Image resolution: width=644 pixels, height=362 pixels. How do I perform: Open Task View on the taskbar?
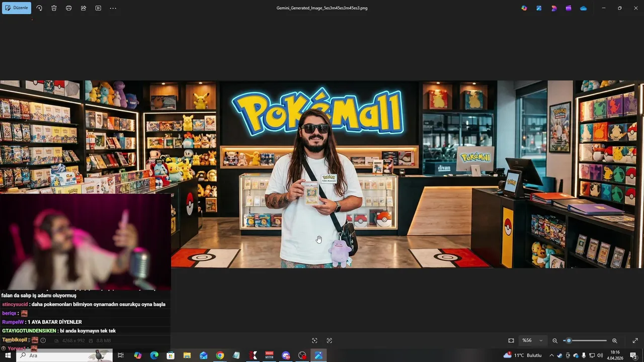coord(121,355)
